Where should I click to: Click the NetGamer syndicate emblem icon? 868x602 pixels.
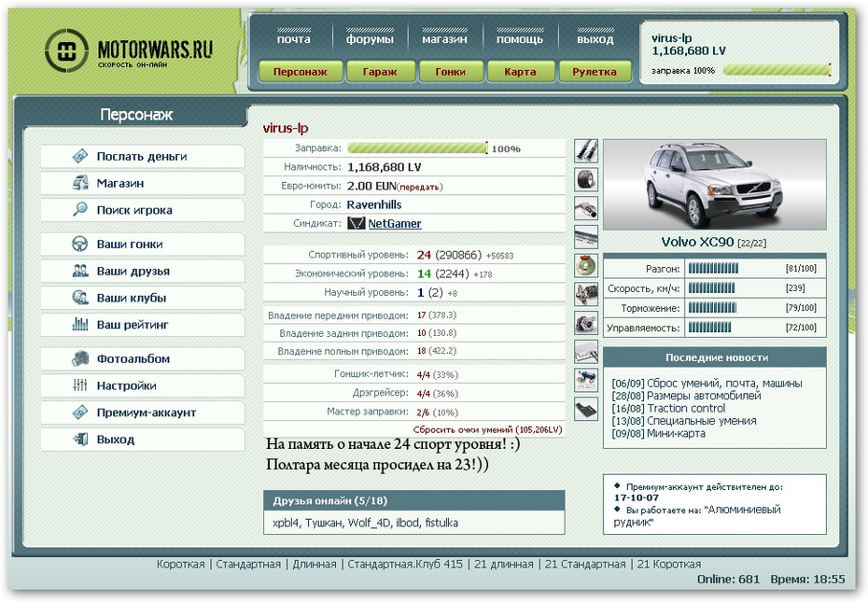356,223
